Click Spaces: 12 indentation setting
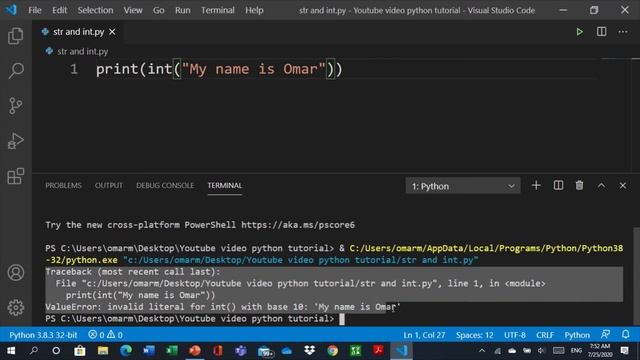The width and height of the screenshot is (640, 360). pyautogui.click(x=474, y=335)
